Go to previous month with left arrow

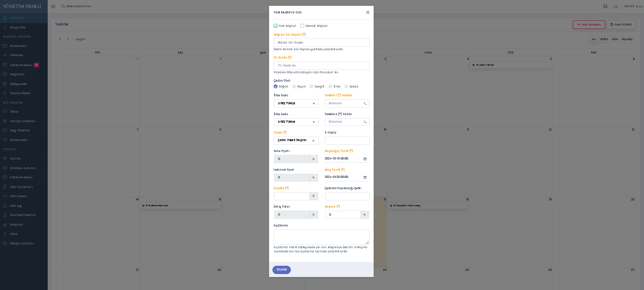point(60,39)
